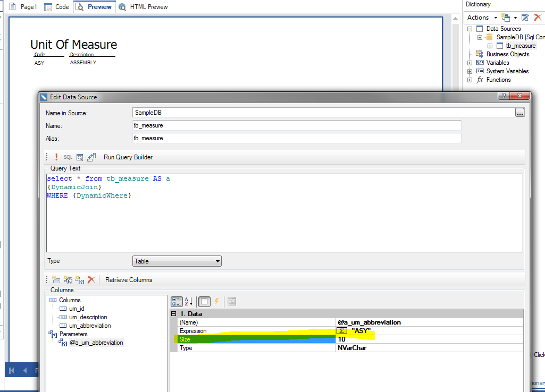Click the Expression property row label
Screen dimensions: 545x392
193,331
